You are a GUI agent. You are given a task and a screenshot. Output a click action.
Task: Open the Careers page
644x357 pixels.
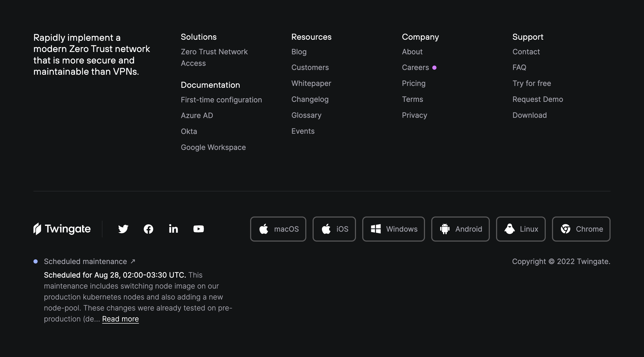click(x=415, y=67)
